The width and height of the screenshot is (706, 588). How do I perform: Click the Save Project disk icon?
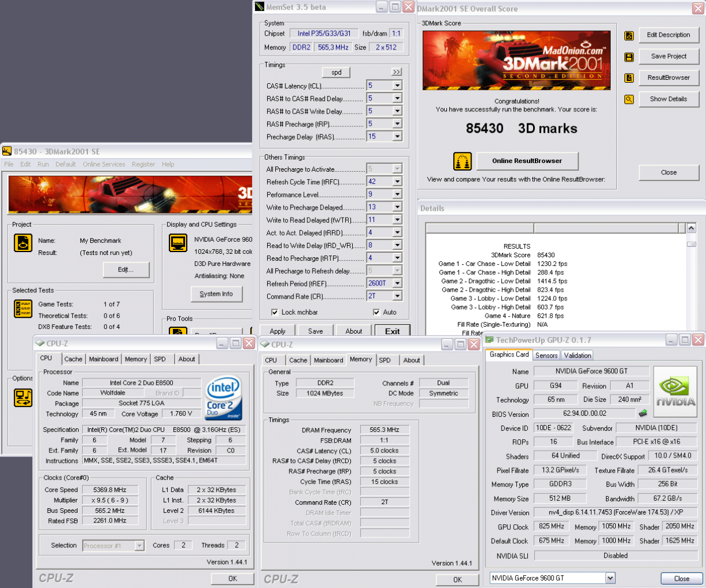(x=629, y=57)
